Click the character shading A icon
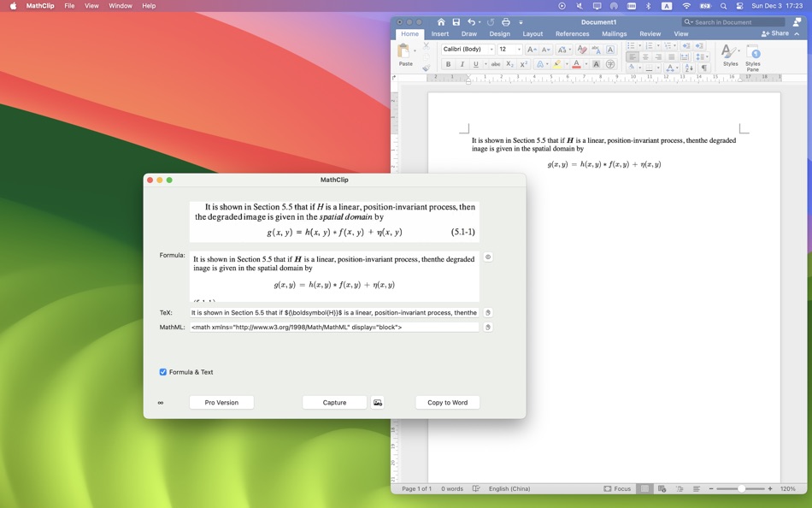Viewport: 812px width, 508px height. pos(596,64)
